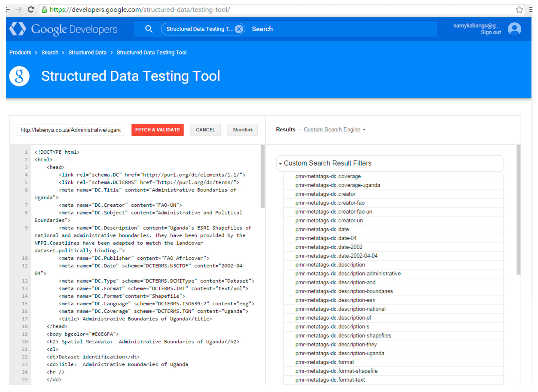Click the Dataset identification dt line
Screen dimensions: 538x392
pyautogui.click(x=93, y=357)
